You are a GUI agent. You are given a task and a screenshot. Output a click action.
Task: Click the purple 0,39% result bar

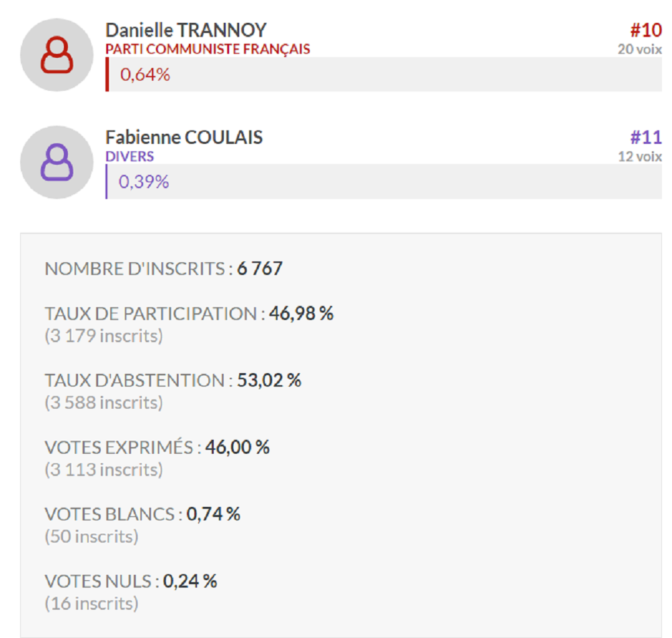pos(384,182)
